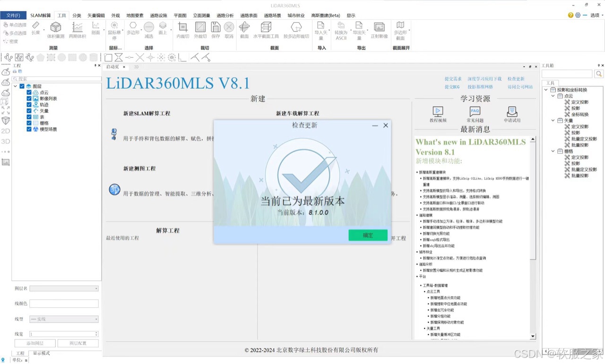This screenshot has height=364, width=605.
Task: Choose the 多边形 polygon selection tool
Action: [x=133, y=28]
